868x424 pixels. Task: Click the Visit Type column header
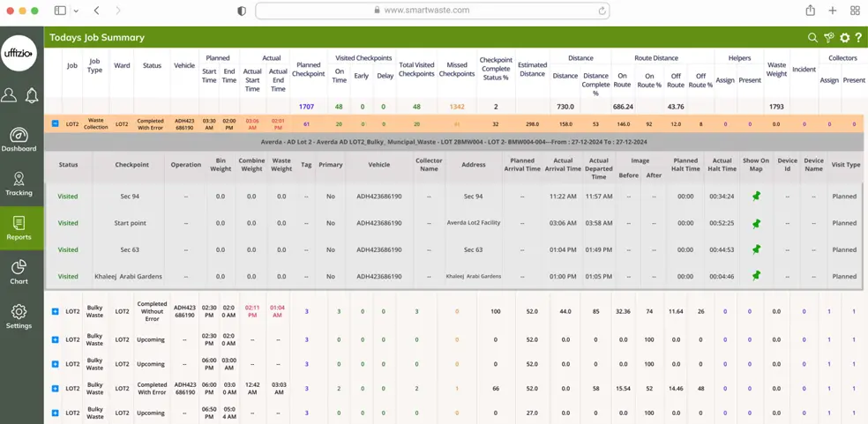point(845,164)
